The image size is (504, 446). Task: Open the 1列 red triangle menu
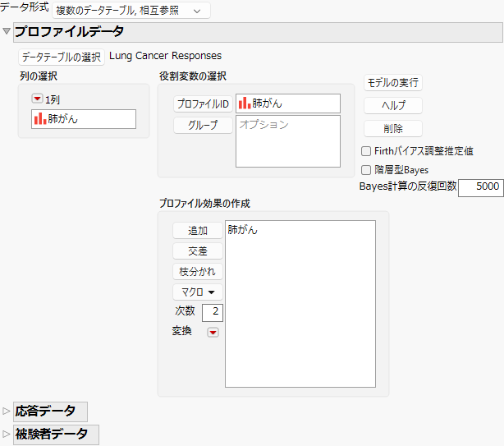[x=37, y=99]
